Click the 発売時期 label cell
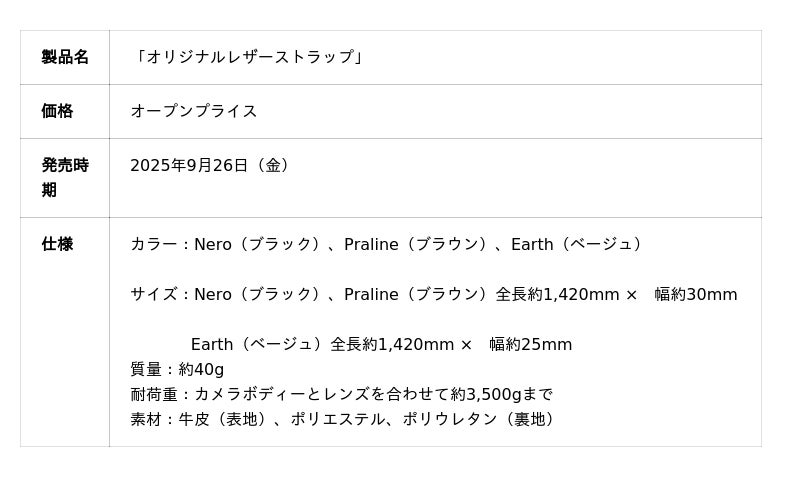The image size is (800, 477). tap(65, 177)
